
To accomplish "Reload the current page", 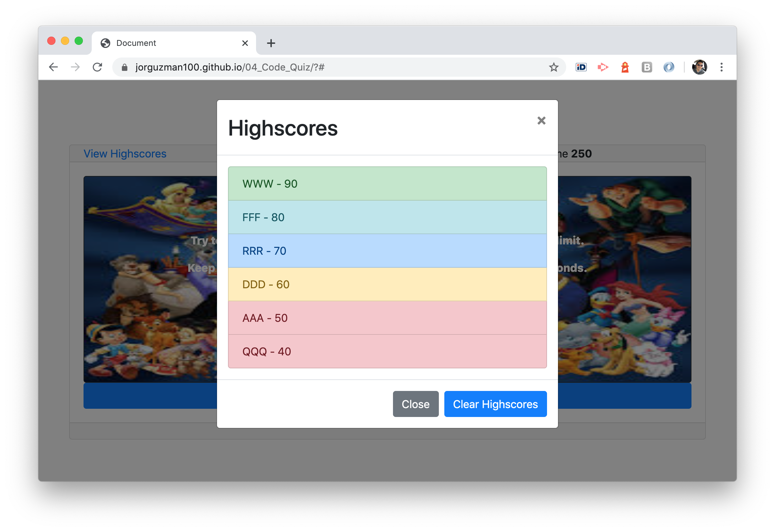I will [x=98, y=67].
